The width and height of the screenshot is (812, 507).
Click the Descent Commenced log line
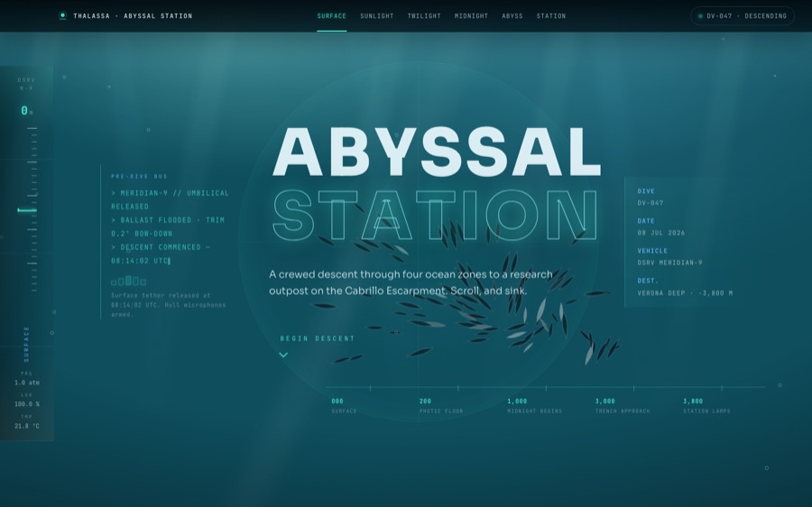point(161,253)
